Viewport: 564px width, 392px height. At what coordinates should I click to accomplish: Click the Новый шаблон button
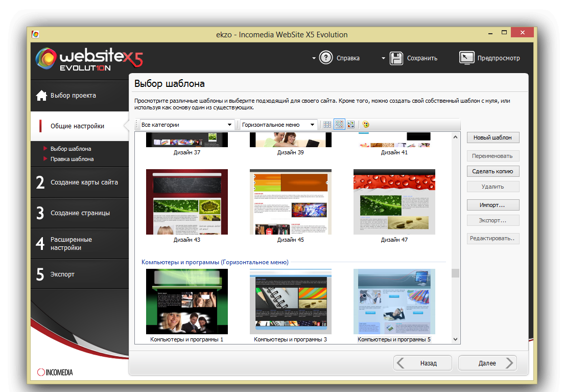pos(493,137)
